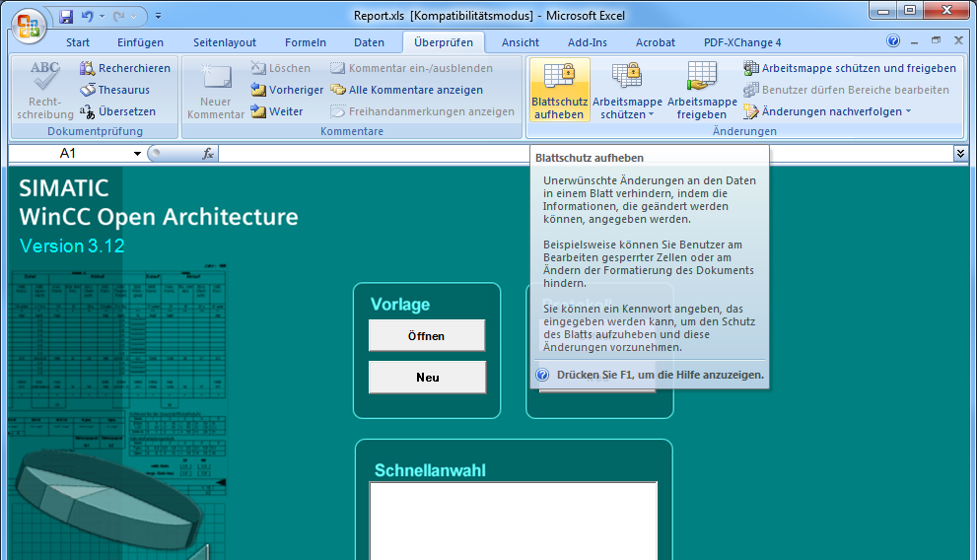Go to Vorheriger comment

287,90
